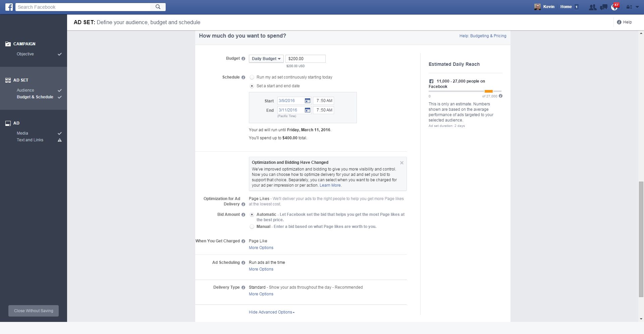Click the Delivery Type info icon
Screen dimensions: 644x334
(243, 288)
